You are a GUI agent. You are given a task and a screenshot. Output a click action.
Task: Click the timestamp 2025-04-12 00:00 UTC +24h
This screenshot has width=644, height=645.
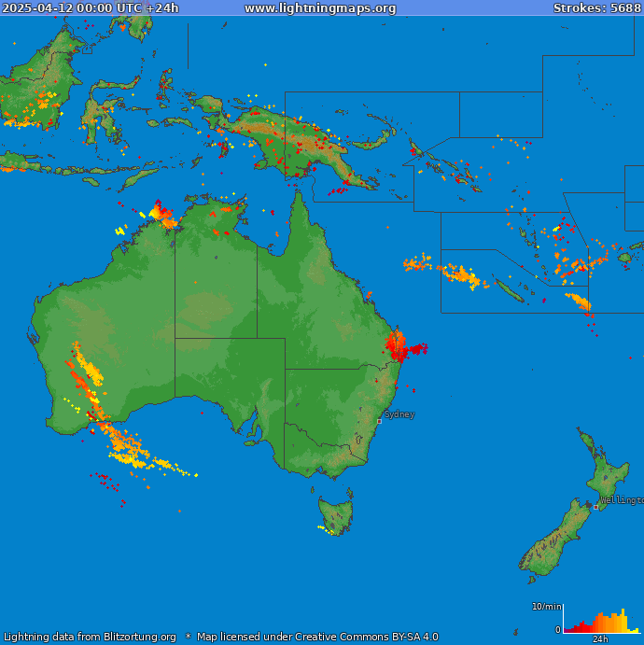point(91,8)
